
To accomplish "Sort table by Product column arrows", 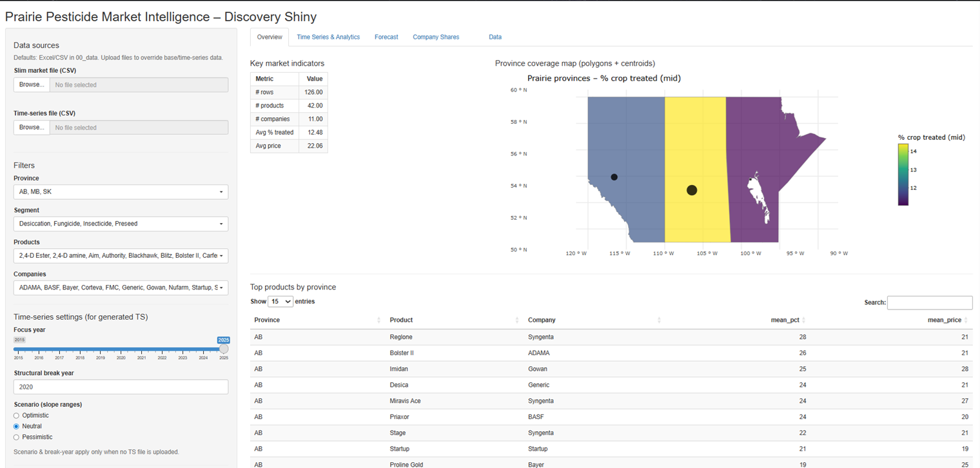I will pyautogui.click(x=517, y=320).
